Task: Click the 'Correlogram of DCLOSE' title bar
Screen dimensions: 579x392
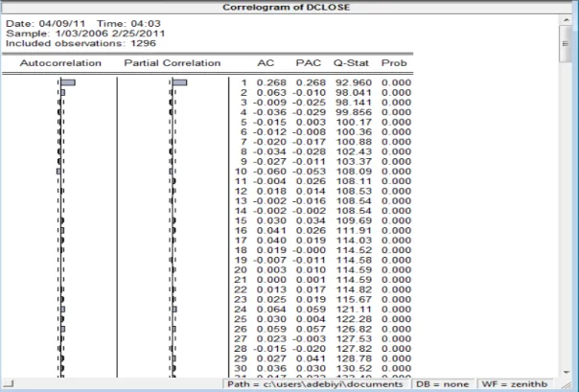Action: tap(287, 7)
